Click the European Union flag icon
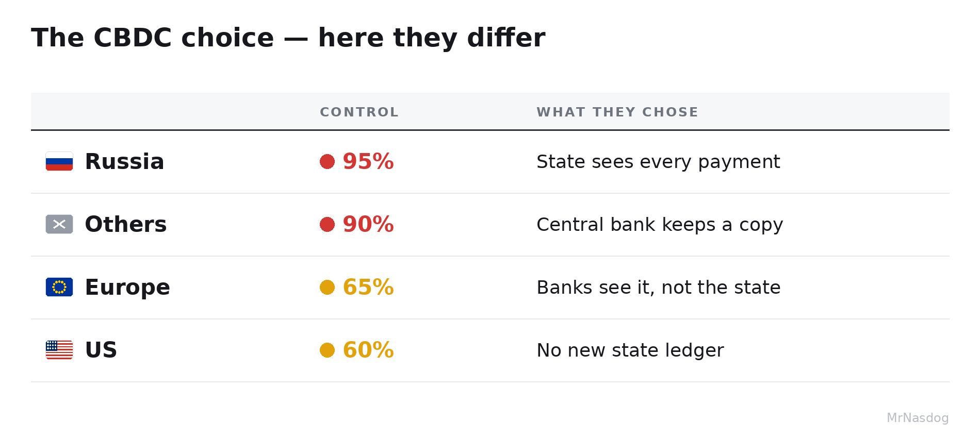This screenshot has width=980, height=438. [x=59, y=287]
